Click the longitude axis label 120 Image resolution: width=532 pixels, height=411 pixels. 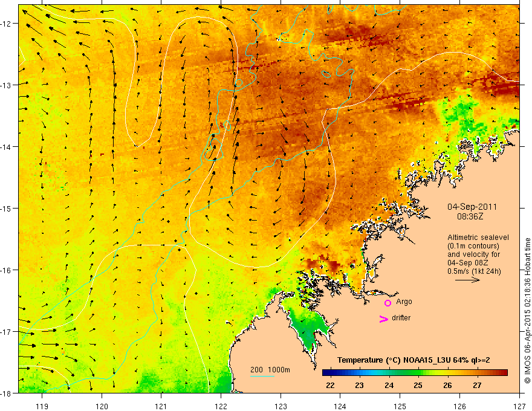[102, 406]
